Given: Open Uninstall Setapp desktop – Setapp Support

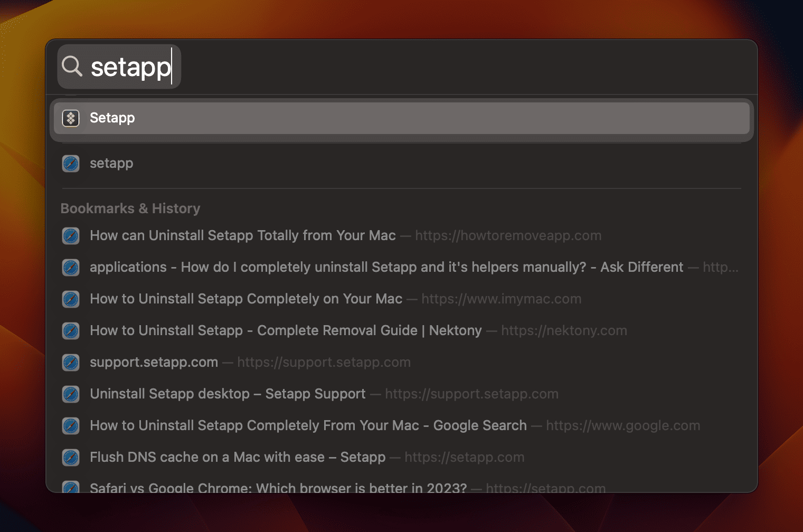Looking at the screenshot, I should (402, 394).
